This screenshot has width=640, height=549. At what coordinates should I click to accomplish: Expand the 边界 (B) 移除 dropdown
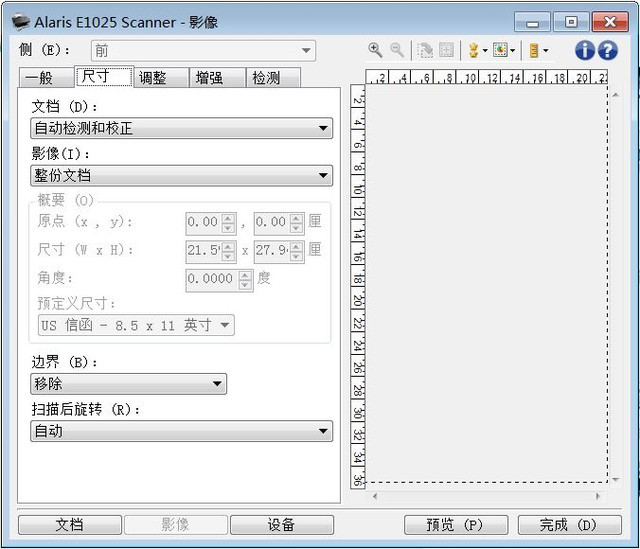129,384
